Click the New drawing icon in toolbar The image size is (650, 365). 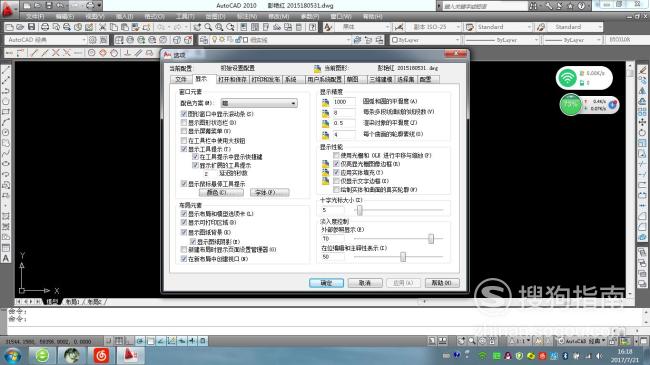[x=9, y=27]
